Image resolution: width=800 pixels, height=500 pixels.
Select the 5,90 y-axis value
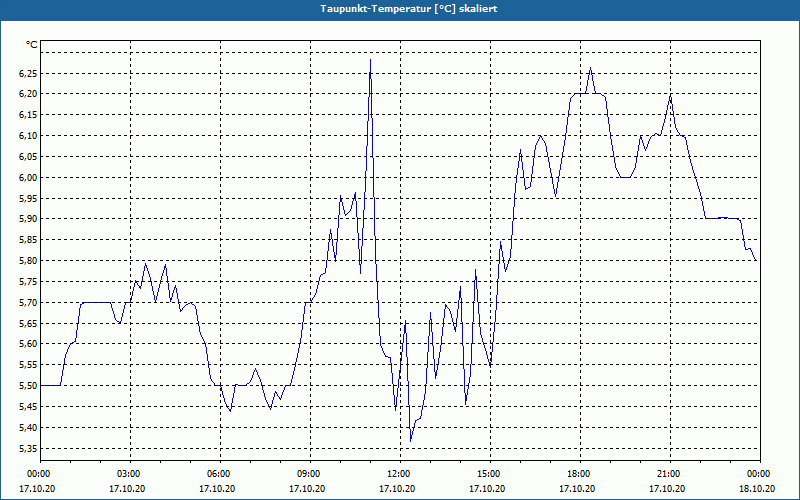pyautogui.click(x=28, y=219)
